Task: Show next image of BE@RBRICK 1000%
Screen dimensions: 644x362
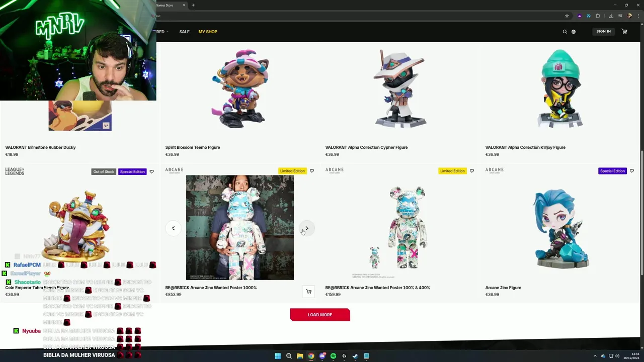Action: coord(306,228)
